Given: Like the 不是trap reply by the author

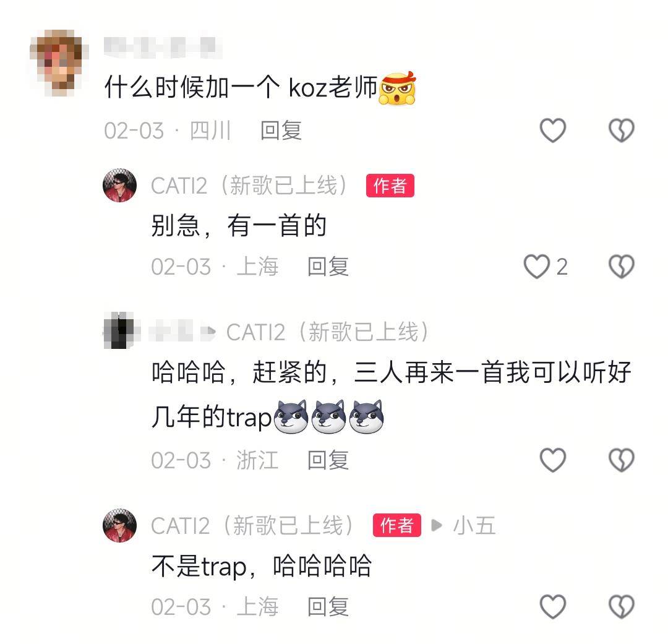Looking at the screenshot, I should click(552, 606).
